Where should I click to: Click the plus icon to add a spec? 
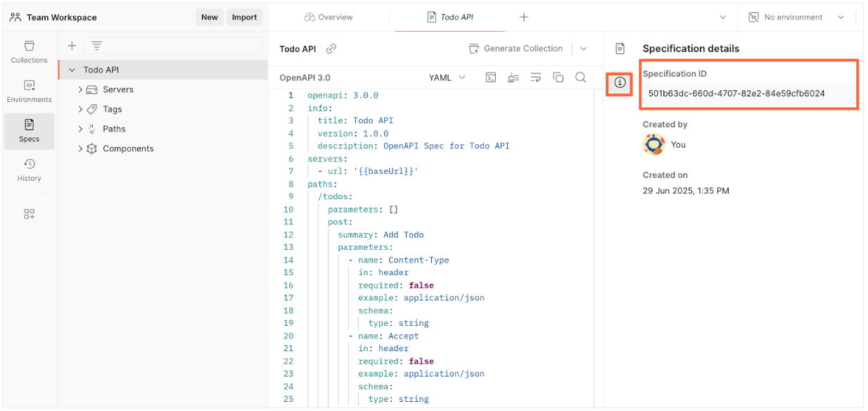72,46
